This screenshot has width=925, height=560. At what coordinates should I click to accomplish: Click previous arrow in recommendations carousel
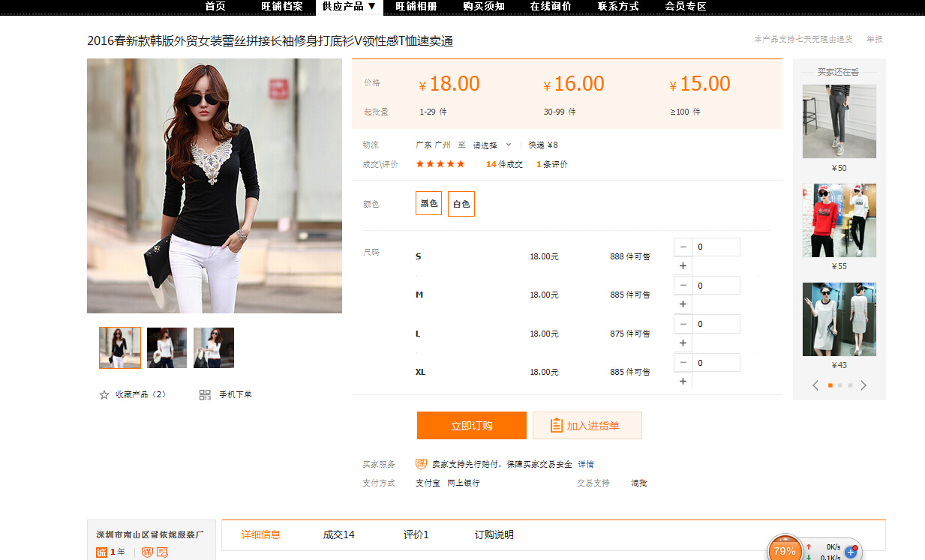(815, 385)
